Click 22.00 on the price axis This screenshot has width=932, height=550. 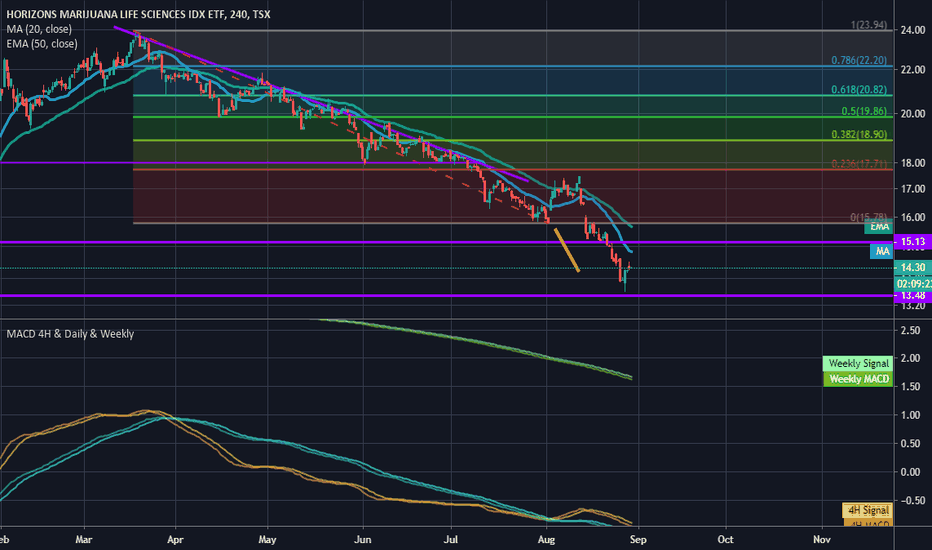point(913,70)
